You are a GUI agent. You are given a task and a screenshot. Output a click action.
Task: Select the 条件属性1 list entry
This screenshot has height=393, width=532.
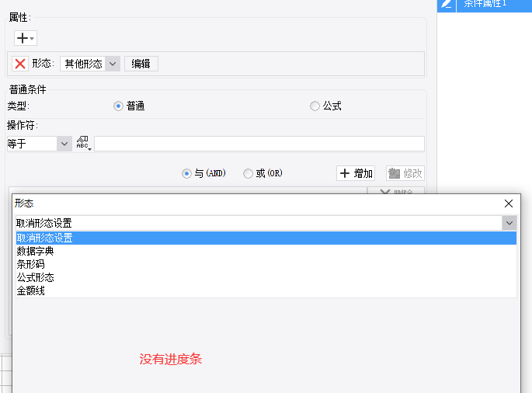tap(495, 5)
